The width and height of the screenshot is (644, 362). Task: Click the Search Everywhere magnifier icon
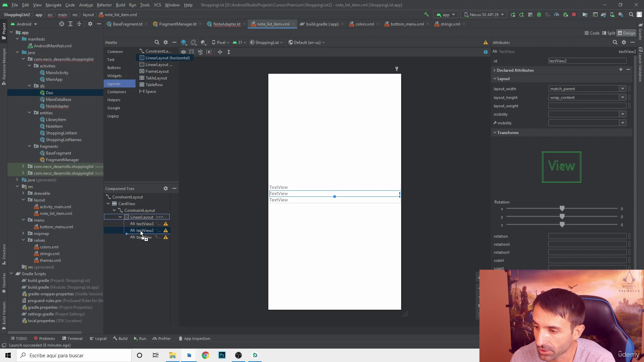coord(631,14)
